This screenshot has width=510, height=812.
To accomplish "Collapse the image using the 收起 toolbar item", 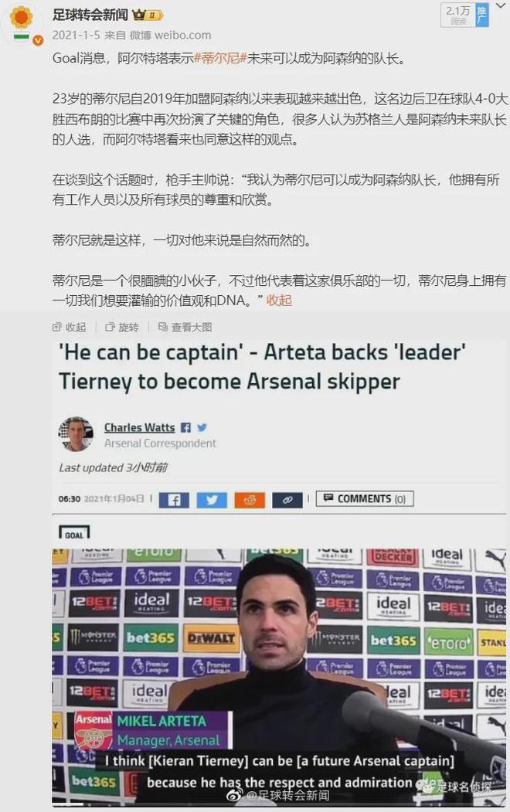I will 69,328.
